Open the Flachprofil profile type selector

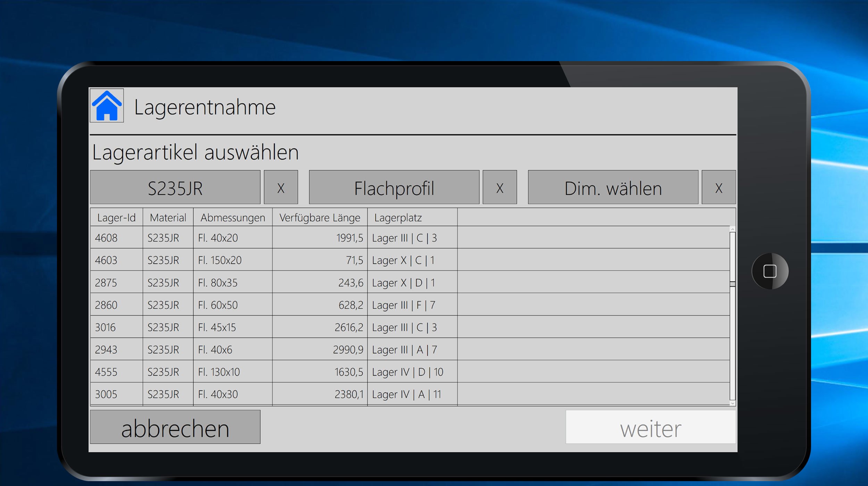394,187
